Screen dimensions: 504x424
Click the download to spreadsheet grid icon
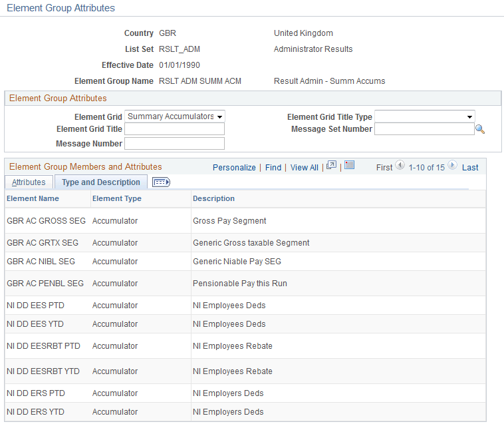349,165
